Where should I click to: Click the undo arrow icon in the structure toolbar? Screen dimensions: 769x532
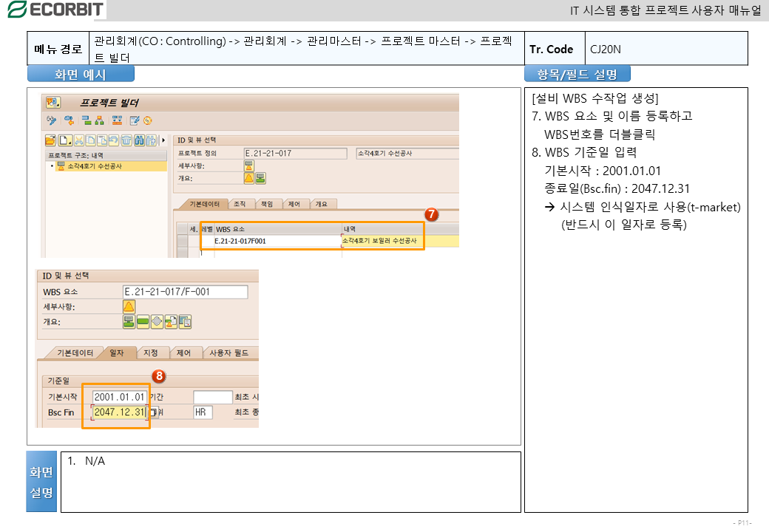pos(114,140)
